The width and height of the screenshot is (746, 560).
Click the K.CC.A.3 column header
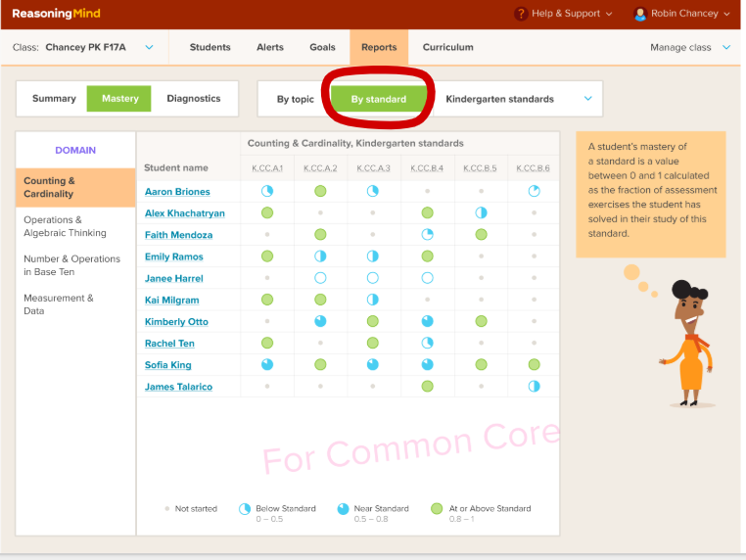[x=373, y=168]
